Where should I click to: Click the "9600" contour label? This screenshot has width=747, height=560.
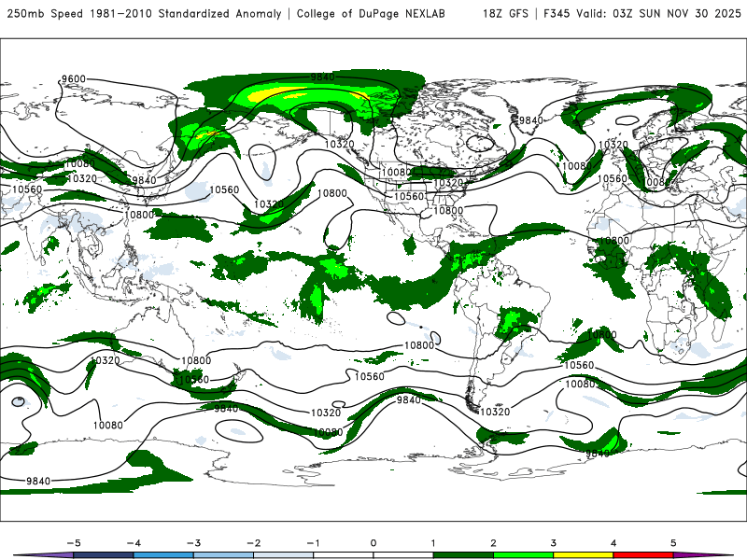[74, 78]
